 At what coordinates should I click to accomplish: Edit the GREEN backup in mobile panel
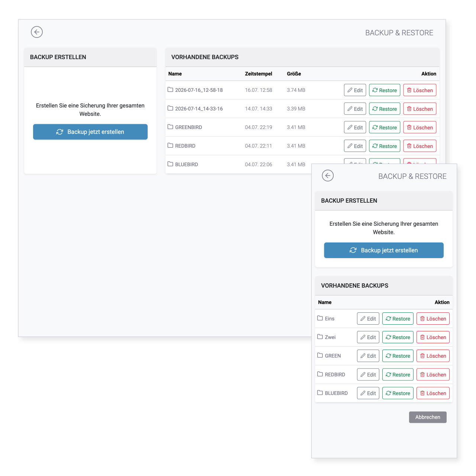(x=368, y=356)
